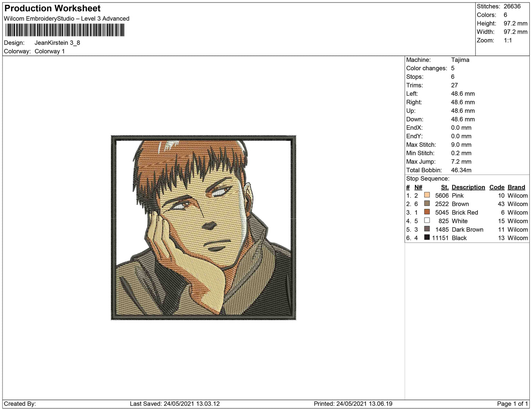Viewport: 532px width, 409px height.
Task: Click the 'Stop Sequence:' label
Action: pos(428,178)
